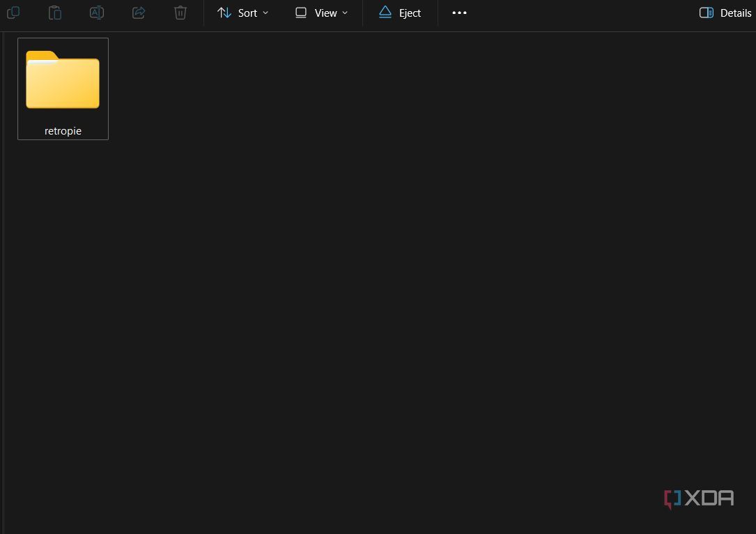Click the sort arrows icon beside Sort
The height and width of the screenshot is (534, 756).
point(224,13)
